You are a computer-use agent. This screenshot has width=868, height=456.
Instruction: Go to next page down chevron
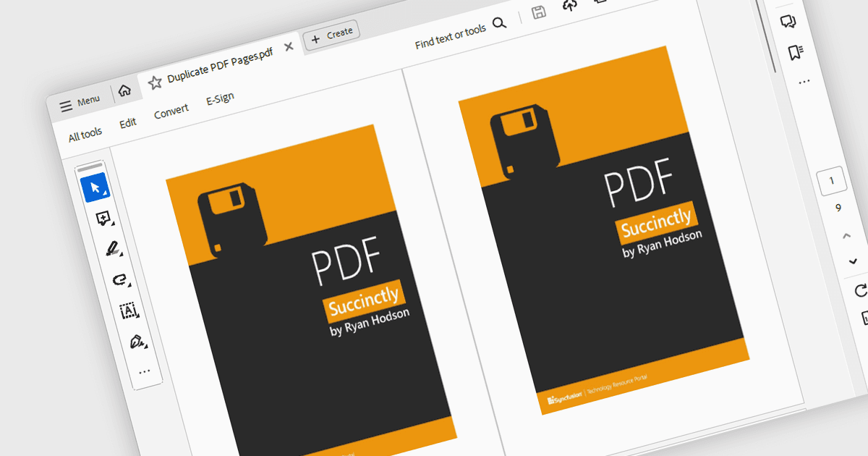(853, 261)
